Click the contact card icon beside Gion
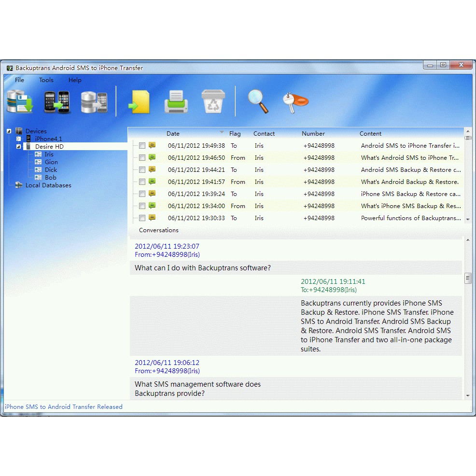This screenshot has width=476, height=476. [38, 162]
